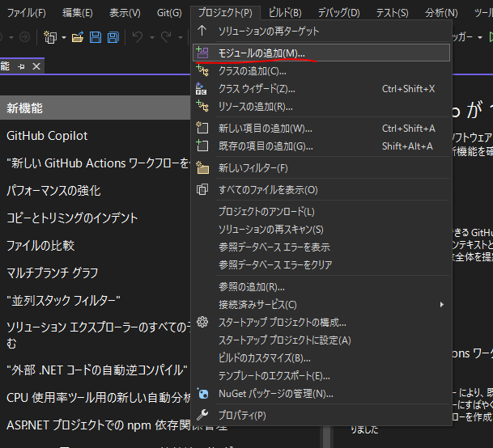The image size is (493, 448).
Task: Open the コピーとトリミングのインデント entry
Action: 72,218
